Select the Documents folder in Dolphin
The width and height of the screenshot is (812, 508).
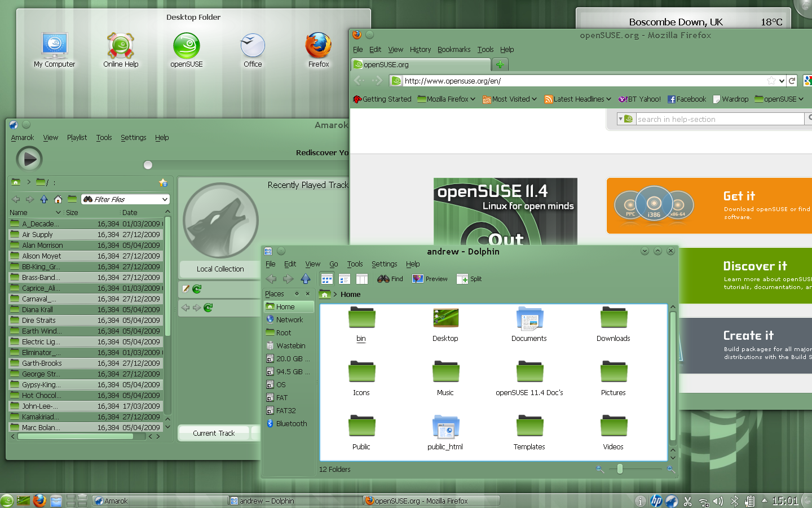[529, 325]
